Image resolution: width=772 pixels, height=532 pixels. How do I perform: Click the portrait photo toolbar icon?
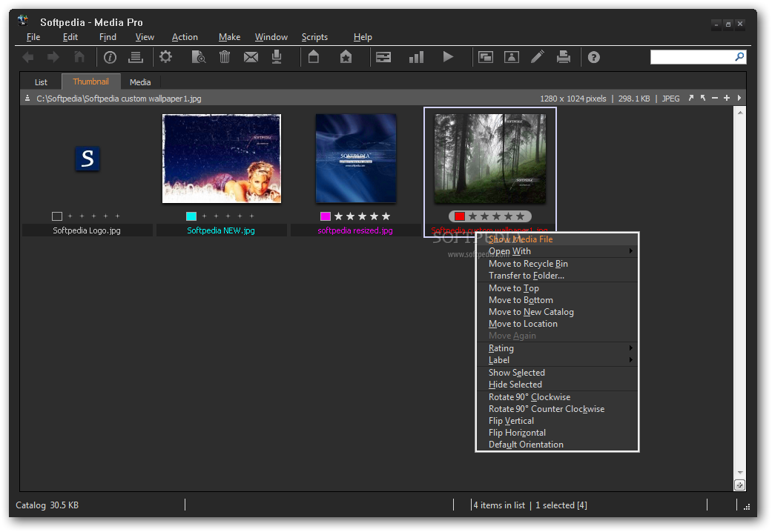pyautogui.click(x=512, y=57)
